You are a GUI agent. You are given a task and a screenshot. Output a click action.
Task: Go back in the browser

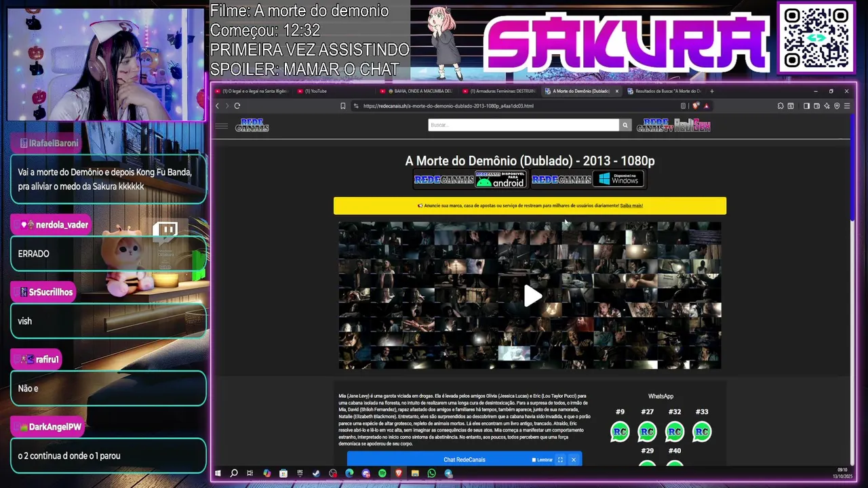pos(218,106)
